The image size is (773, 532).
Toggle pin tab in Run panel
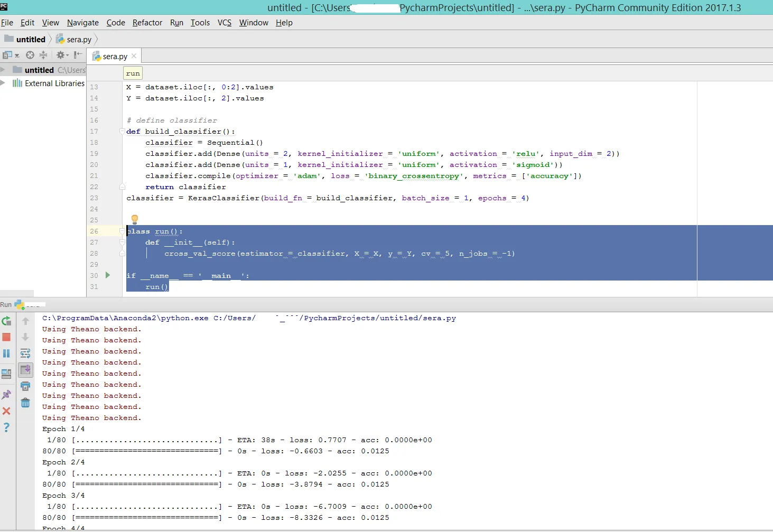tap(6, 395)
